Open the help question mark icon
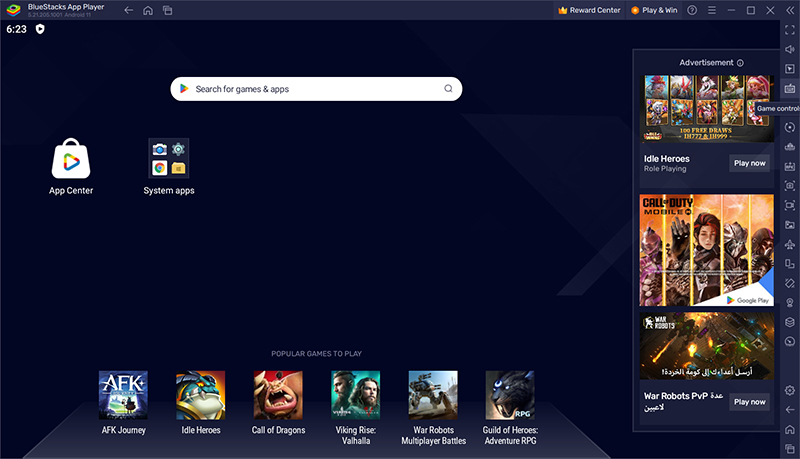800x459 pixels. tap(692, 10)
